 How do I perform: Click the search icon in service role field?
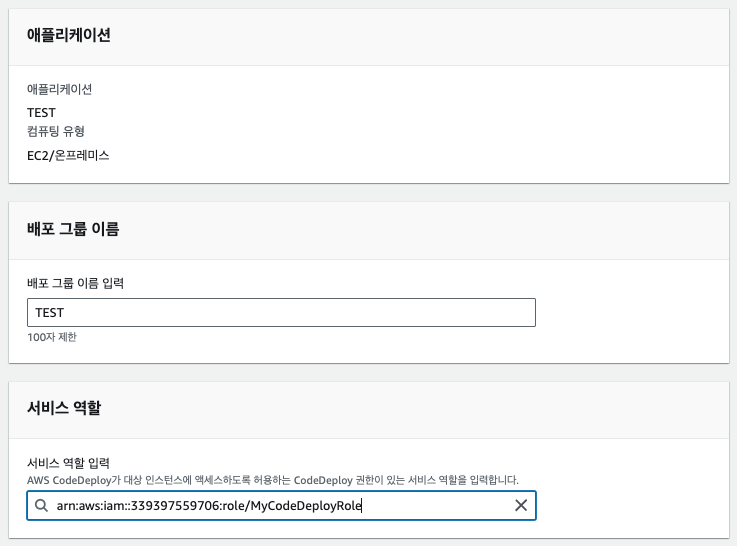41,506
